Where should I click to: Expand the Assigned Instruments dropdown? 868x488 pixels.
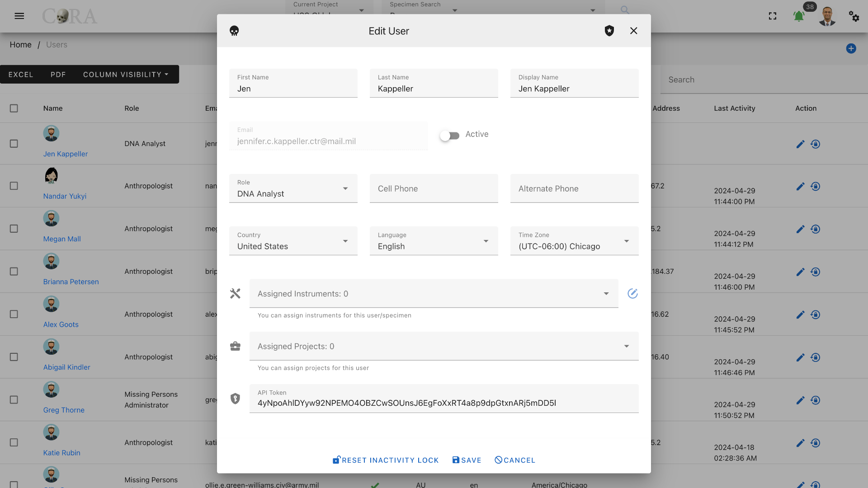pyautogui.click(x=434, y=294)
